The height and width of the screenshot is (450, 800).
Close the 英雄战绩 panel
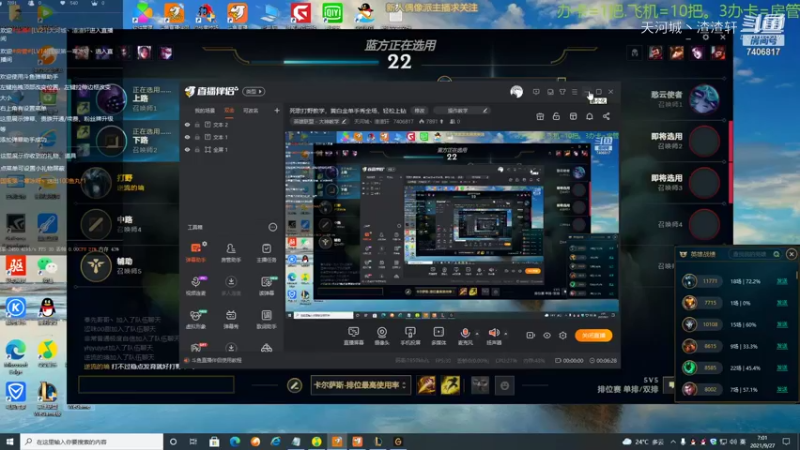coord(791,254)
